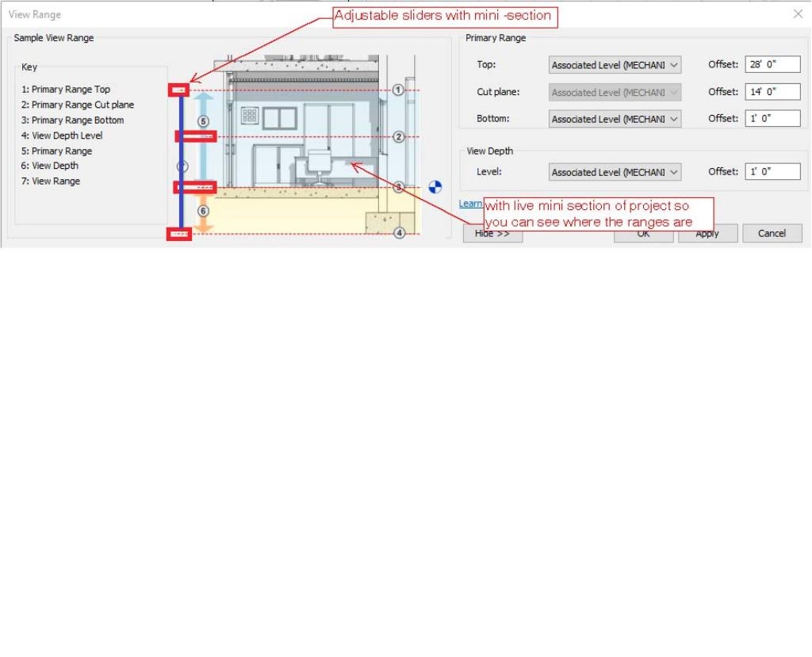Click the ⑤ Primary Range arrow badge
Viewport: 812px width, 657px height.
pos(203,120)
